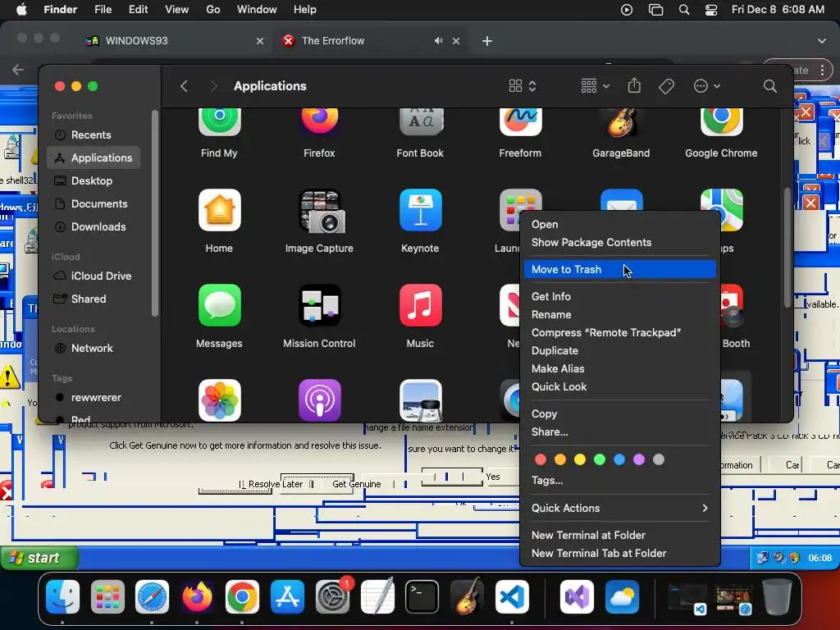
Task: Select the Preview app icon
Action: (x=420, y=400)
